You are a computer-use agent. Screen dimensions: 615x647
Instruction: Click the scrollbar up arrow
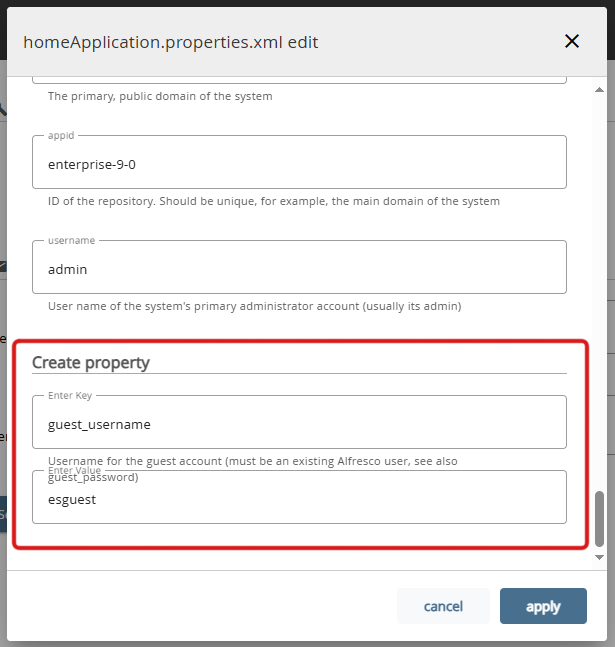pyautogui.click(x=600, y=83)
